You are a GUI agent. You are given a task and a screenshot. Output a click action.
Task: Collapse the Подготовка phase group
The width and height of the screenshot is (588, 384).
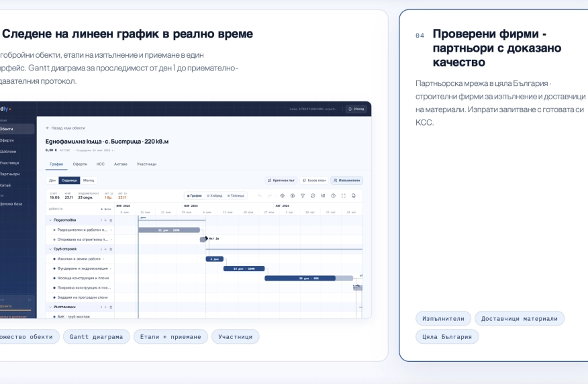click(x=50, y=220)
